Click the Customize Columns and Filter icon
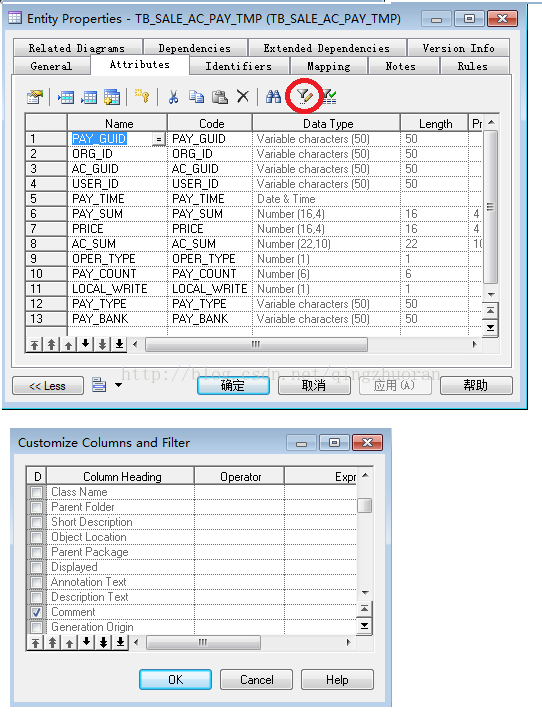 [x=304, y=96]
